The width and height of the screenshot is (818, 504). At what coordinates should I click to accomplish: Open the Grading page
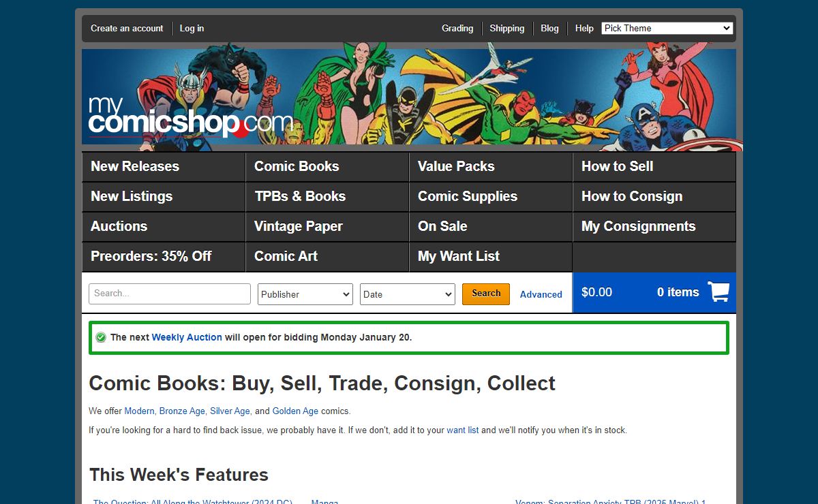coord(457,28)
